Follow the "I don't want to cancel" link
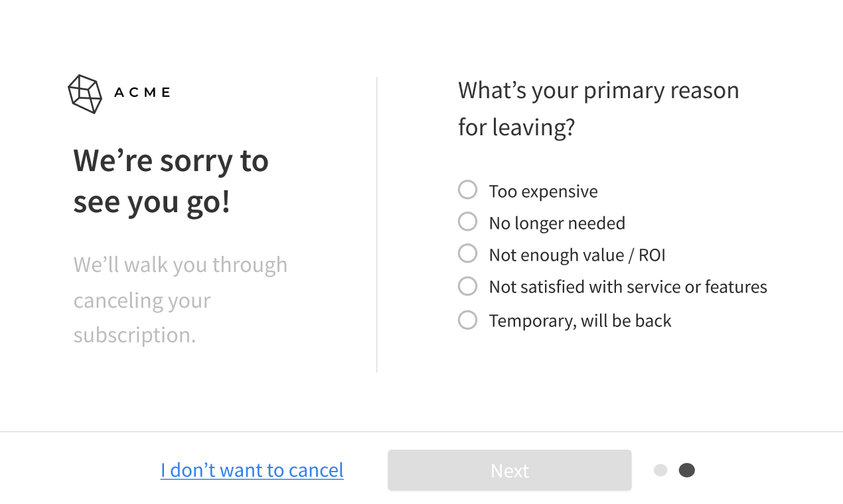This screenshot has width=843, height=504. point(252,470)
